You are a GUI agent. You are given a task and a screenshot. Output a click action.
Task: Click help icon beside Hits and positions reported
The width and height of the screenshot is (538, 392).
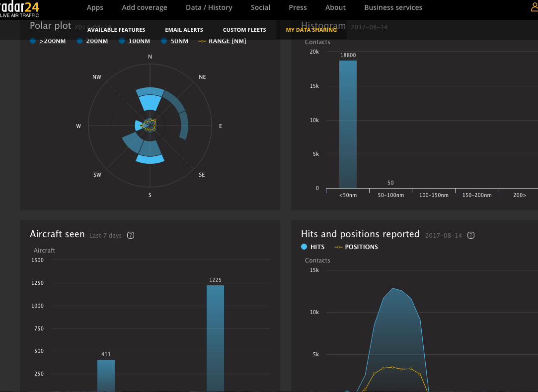(x=471, y=235)
